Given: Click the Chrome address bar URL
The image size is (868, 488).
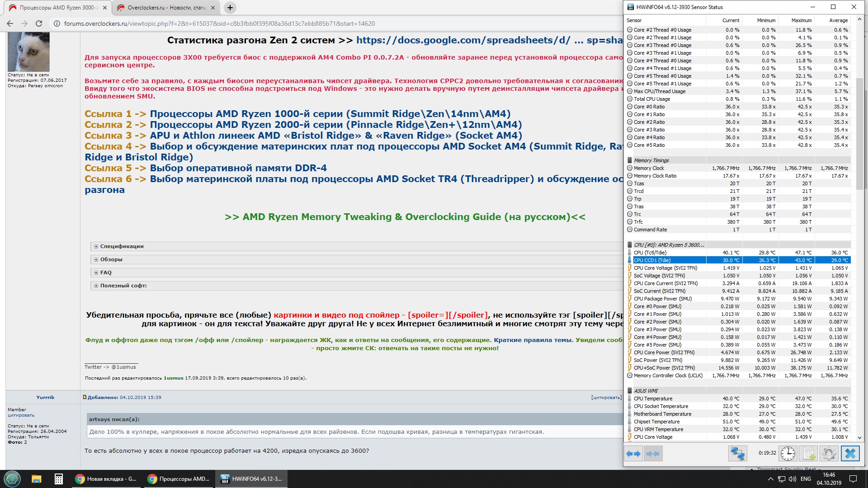Looking at the screenshot, I should (x=219, y=23).
